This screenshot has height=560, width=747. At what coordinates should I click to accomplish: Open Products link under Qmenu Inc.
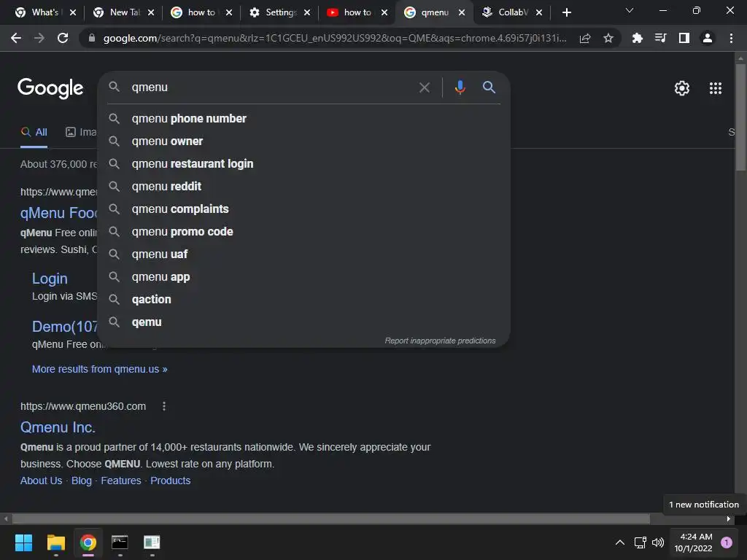(171, 481)
